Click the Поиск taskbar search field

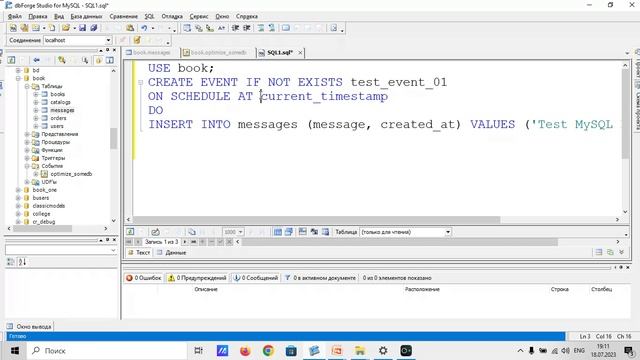coord(107,351)
